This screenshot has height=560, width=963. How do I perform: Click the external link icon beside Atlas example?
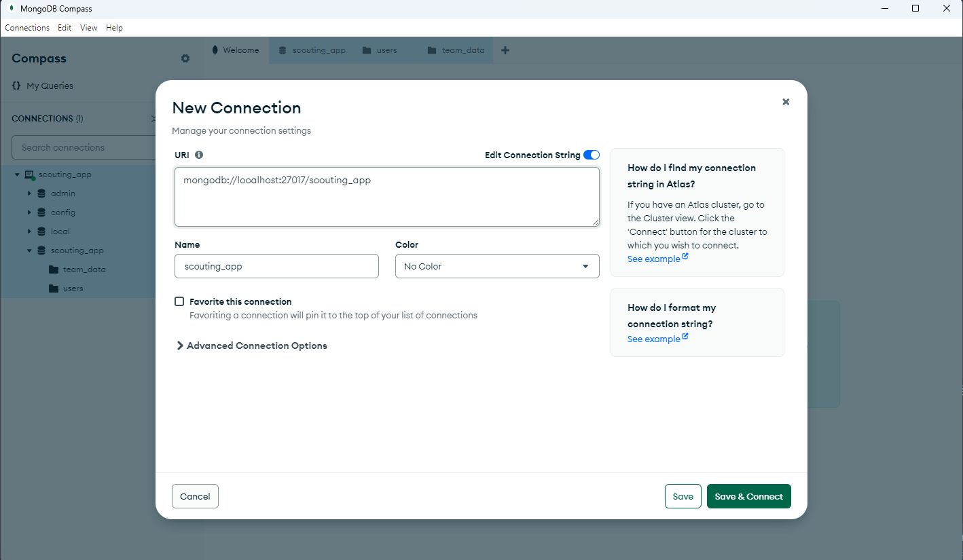685,257
